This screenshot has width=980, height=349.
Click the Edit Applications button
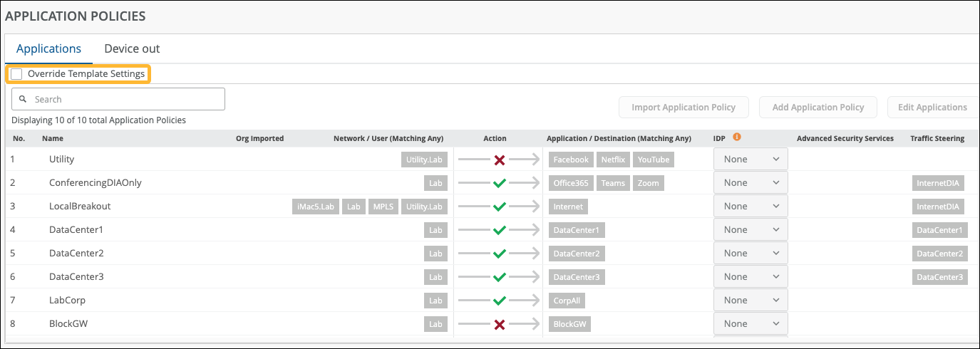(x=932, y=108)
